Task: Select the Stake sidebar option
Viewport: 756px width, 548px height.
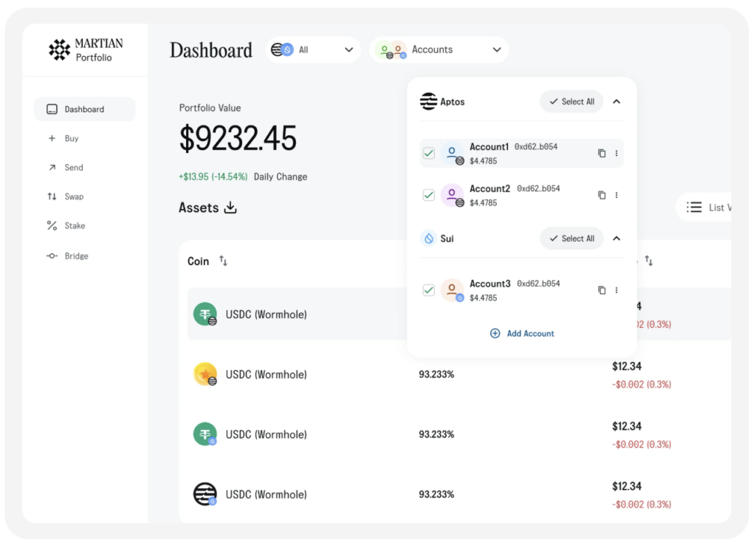Action: pos(52,226)
